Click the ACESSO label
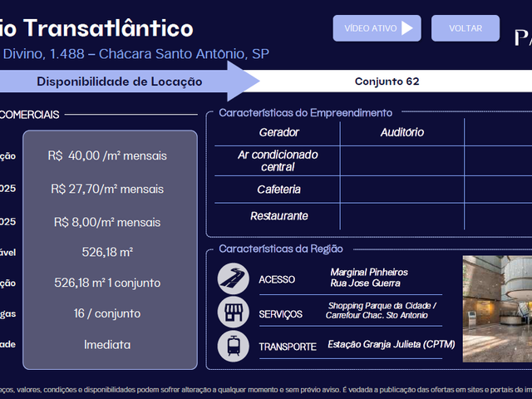This screenshot has height=399, width=532. pos(277,279)
